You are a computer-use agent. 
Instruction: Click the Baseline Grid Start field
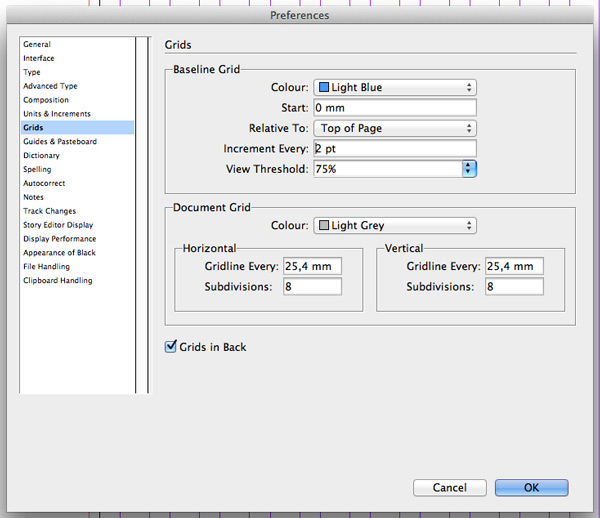point(395,108)
